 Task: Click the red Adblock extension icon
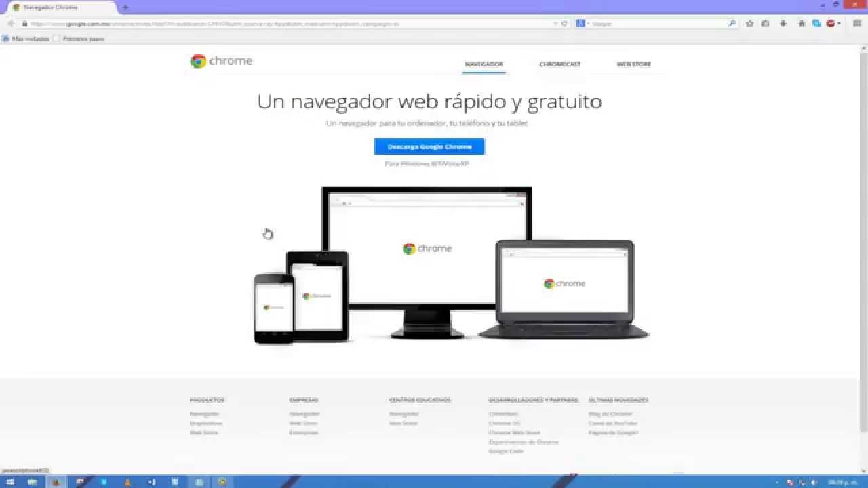coord(831,23)
